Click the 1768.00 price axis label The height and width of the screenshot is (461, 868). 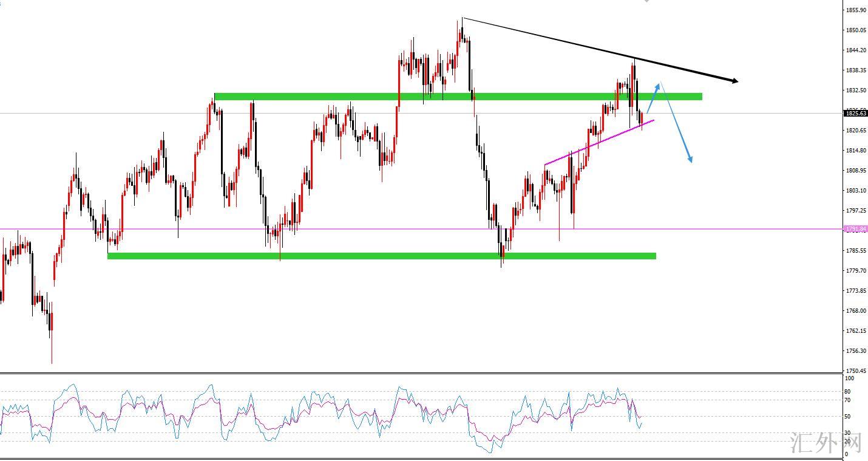tap(855, 311)
